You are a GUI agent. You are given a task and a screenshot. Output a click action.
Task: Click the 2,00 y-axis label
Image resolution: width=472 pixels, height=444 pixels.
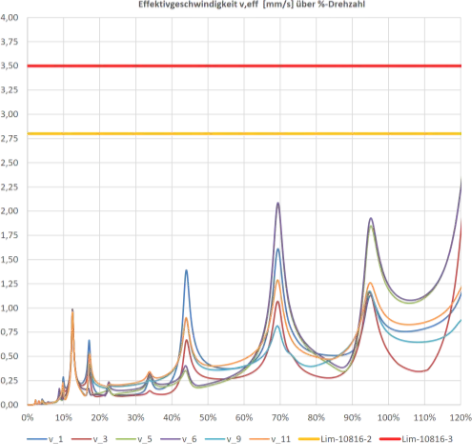pyautogui.click(x=9, y=211)
